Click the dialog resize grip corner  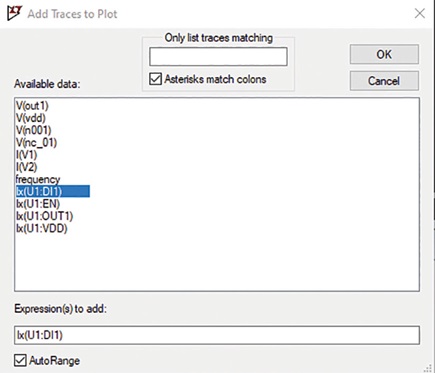[x=429, y=368]
